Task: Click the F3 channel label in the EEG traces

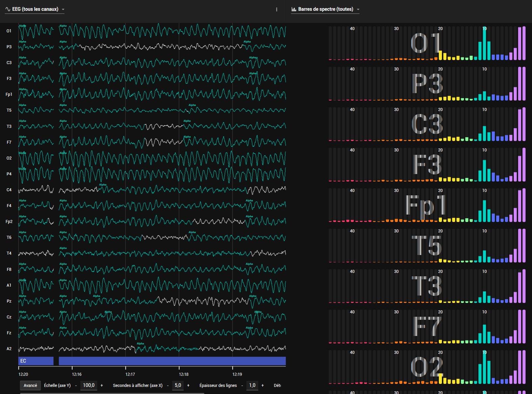Action: click(9, 79)
